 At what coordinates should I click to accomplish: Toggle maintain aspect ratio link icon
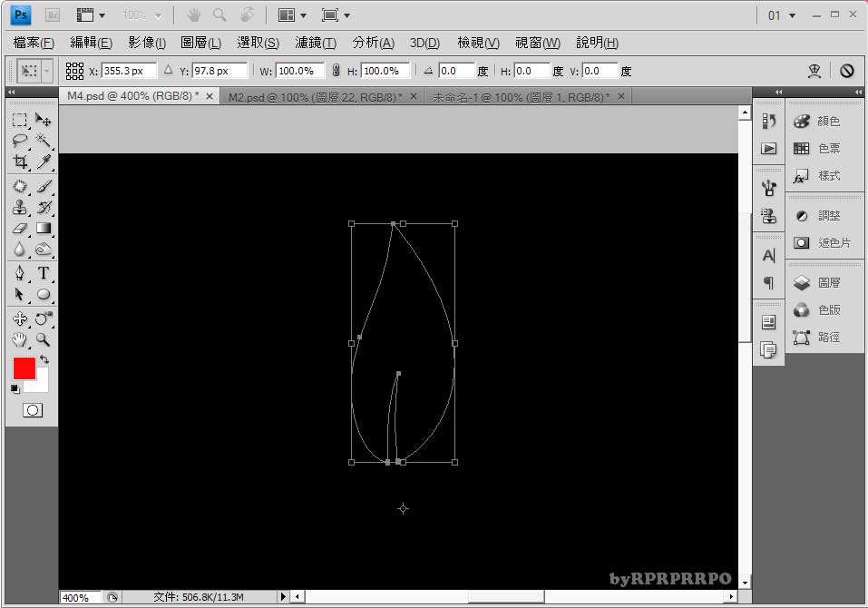click(336, 71)
